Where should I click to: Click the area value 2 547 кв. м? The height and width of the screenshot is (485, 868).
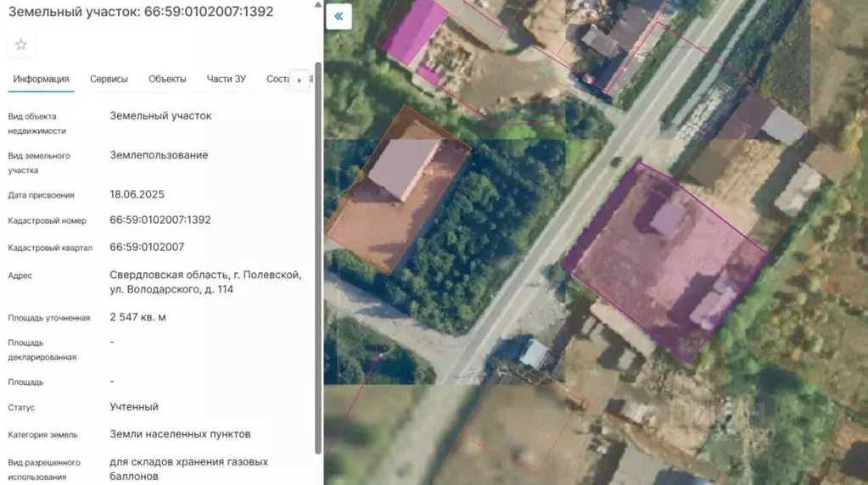point(137,317)
